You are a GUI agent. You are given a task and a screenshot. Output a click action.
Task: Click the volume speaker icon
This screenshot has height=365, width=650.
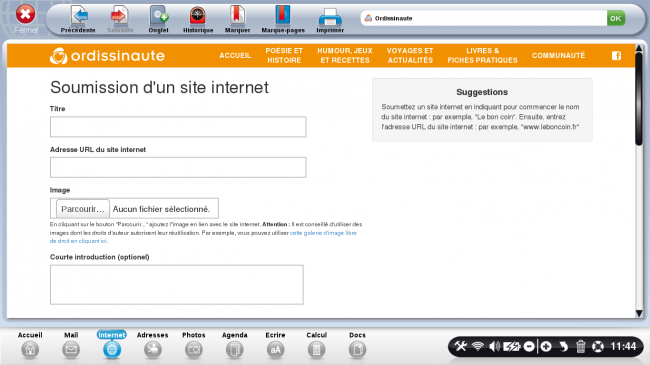point(494,346)
